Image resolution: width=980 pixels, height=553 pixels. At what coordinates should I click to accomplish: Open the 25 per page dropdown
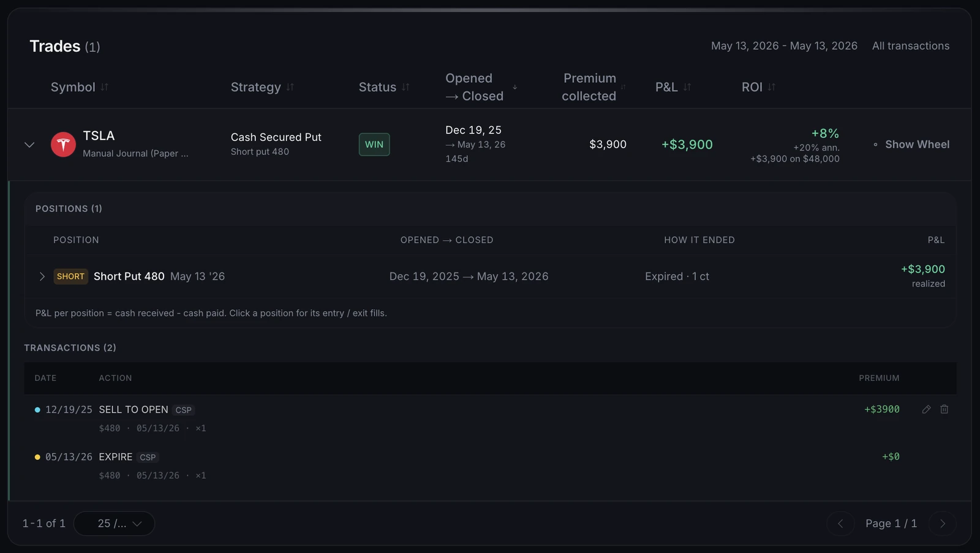[x=115, y=524]
